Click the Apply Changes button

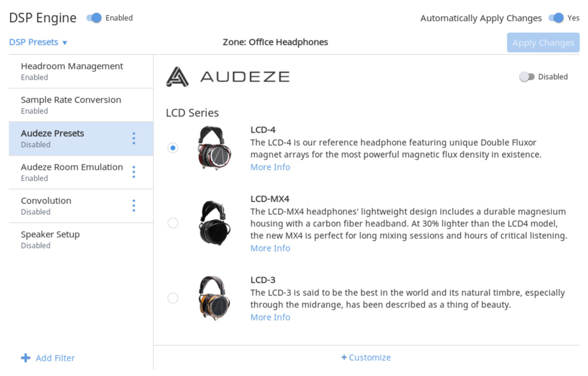[543, 43]
